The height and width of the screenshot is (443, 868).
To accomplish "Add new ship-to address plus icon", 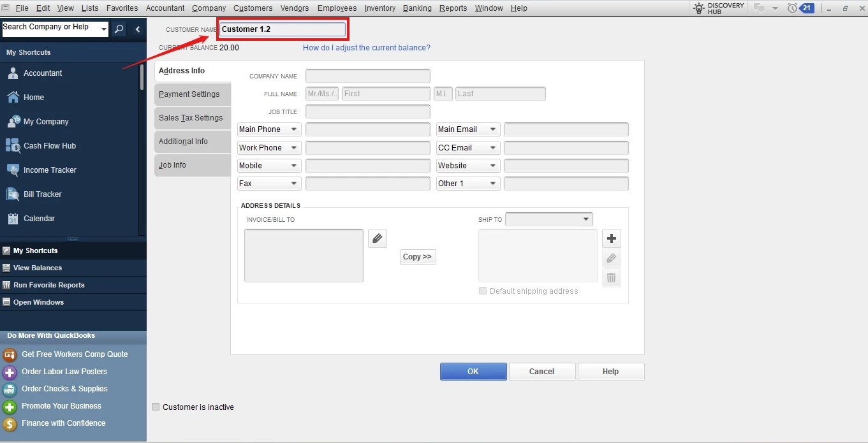I will coord(612,238).
